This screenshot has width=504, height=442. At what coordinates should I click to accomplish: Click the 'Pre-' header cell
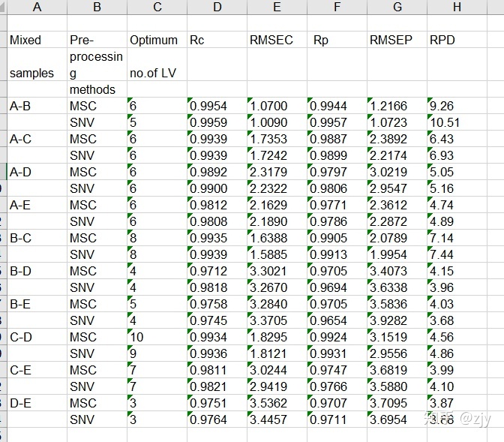tap(97, 40)
